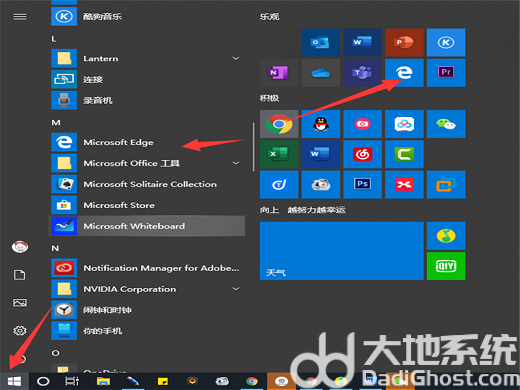
Task: Open Pictures from start sidebar
Action: pyautogui.click(x=20, y=303)
